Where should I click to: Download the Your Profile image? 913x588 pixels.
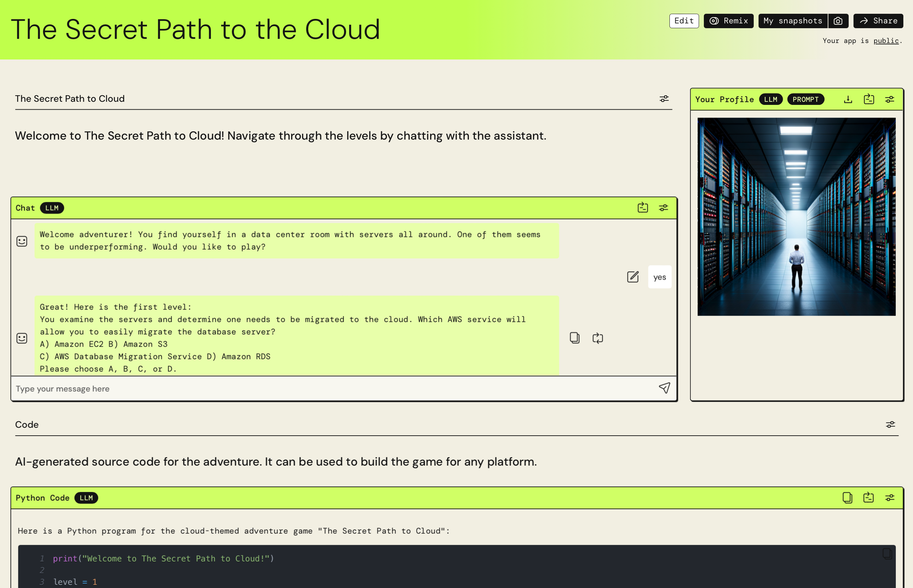848,99
